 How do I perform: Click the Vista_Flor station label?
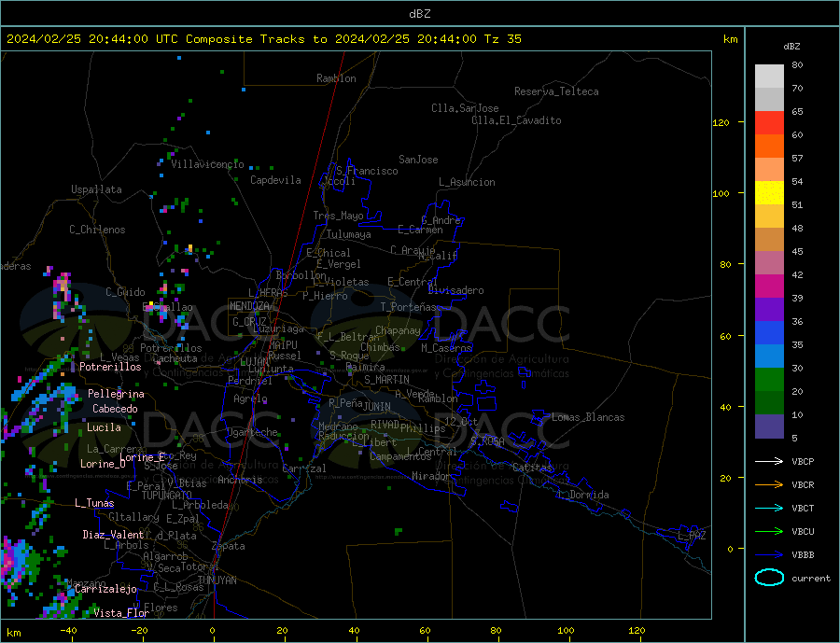click(x=121, y=613)
